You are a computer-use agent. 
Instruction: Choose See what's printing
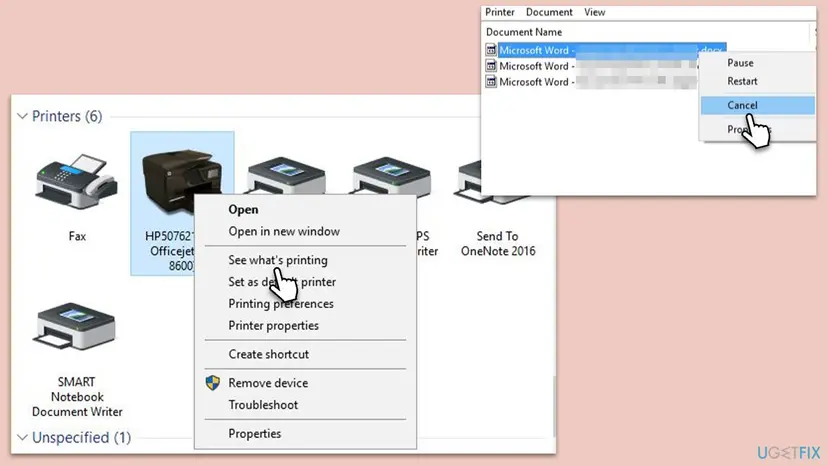point(305,260)
